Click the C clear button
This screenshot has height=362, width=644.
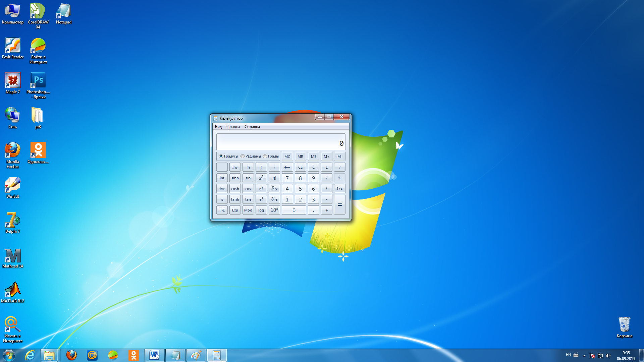(313, 167)
